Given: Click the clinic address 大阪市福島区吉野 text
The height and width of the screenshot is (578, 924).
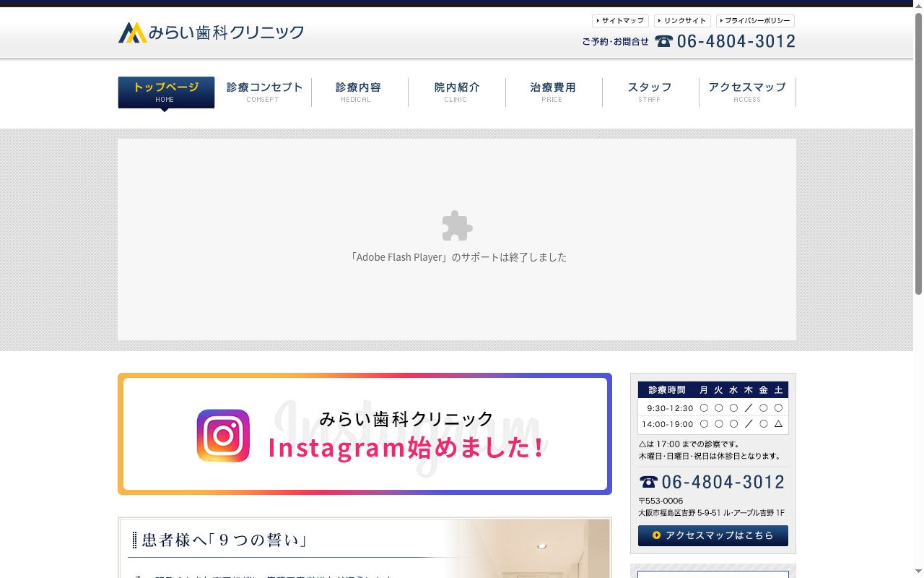Looking at the screenshot, I should [711, 513].
